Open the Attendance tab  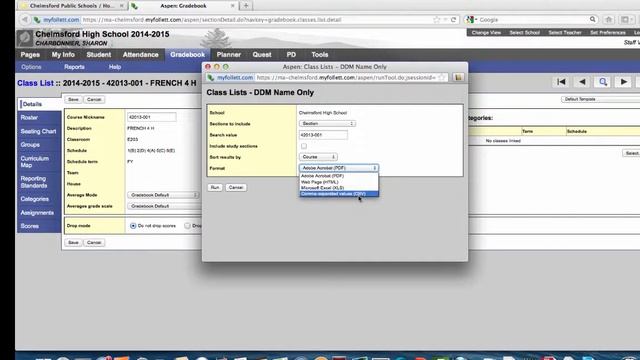click(140, 55)
